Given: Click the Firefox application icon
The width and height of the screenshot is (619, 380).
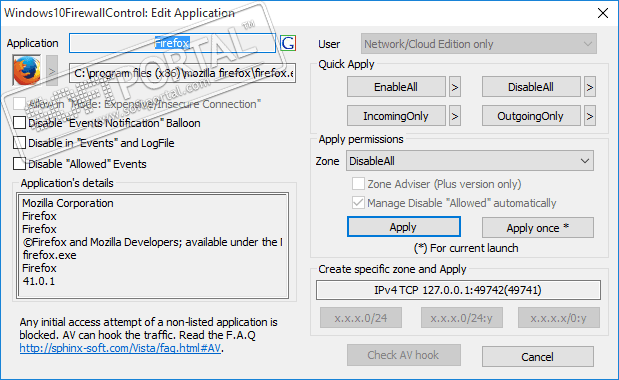Looking at the screenshot, I should pyautogui.click(x=26, y=71).
